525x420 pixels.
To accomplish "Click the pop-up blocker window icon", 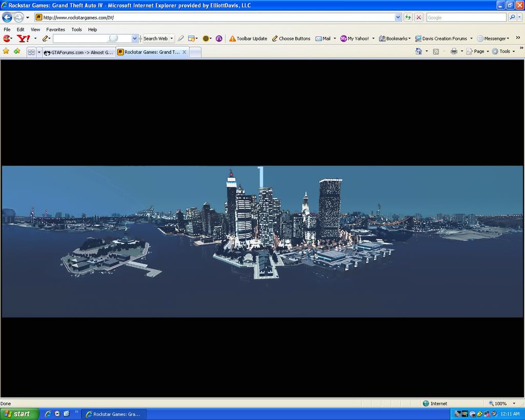I will pos(192,38).
